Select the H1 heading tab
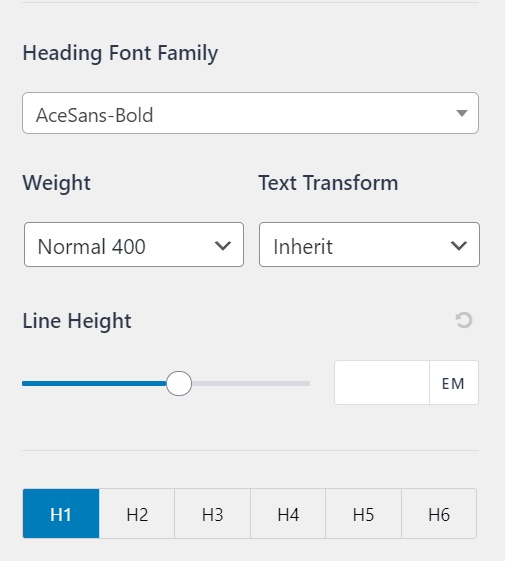The width and height of the screenshot is (505, 561). pyautogui.click(x=61, y=514)
